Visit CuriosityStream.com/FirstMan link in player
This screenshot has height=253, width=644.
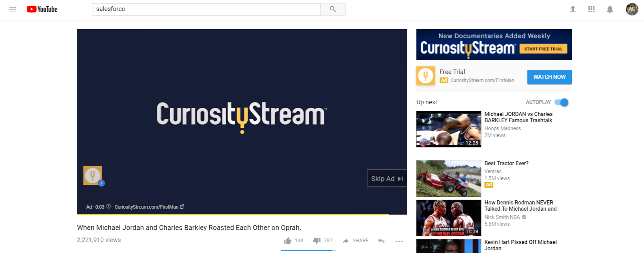tap(149, 207)
